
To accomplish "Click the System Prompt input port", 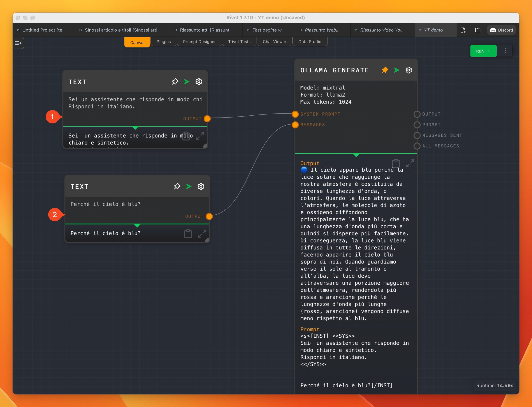I will click(x=295, y=114).
